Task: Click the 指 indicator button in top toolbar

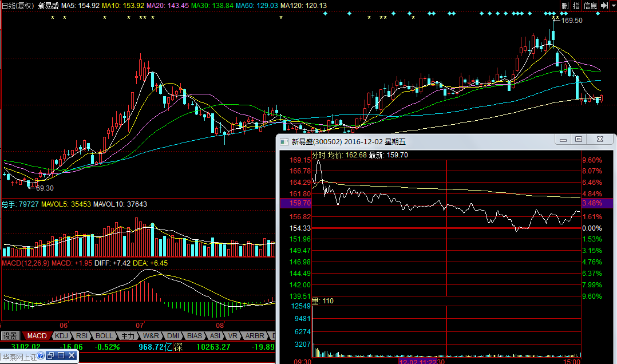Action: (576, 6)
